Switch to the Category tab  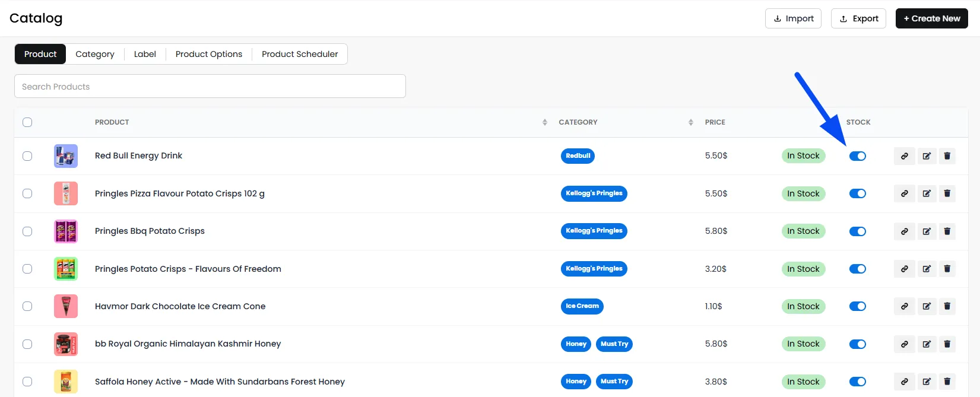[95, 54]
